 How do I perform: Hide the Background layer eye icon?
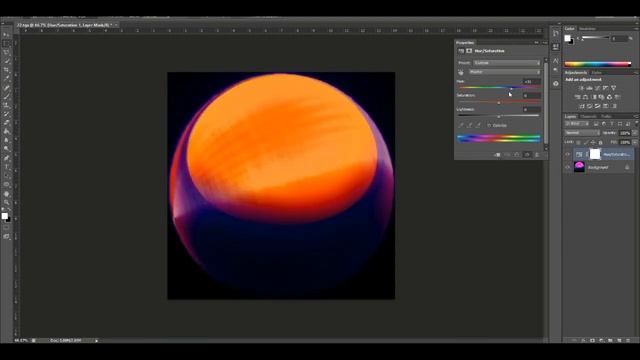coord(568,167)
